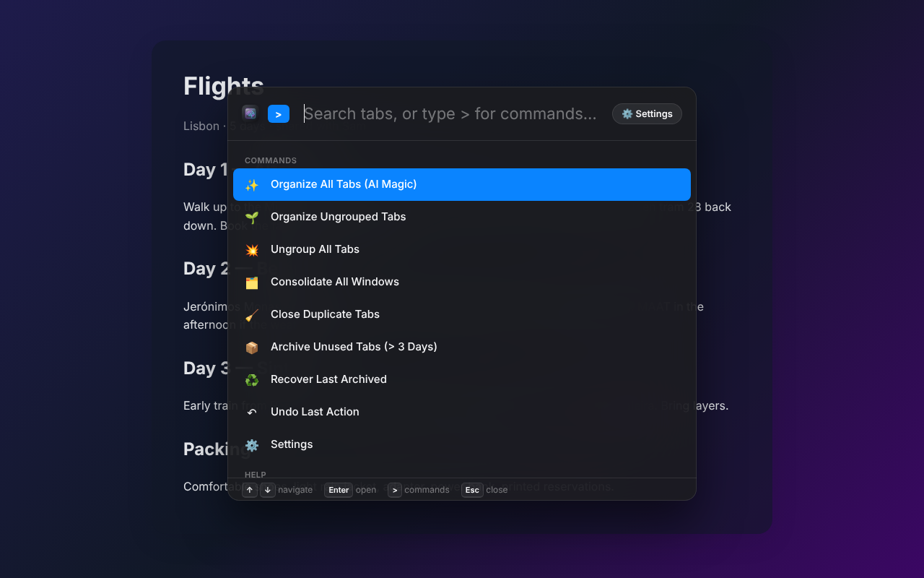Viewport: 924px width, 578px height.
Task: Click the up arrow key hint in footer
Action: click(x=250, y=490)
